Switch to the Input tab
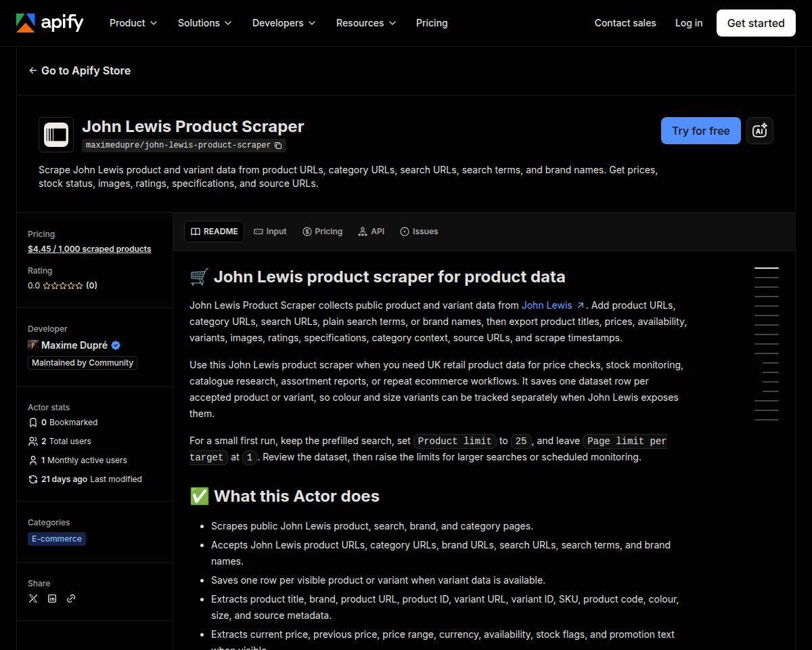Viewport: 812px width, 650px height. coord(270,232)
